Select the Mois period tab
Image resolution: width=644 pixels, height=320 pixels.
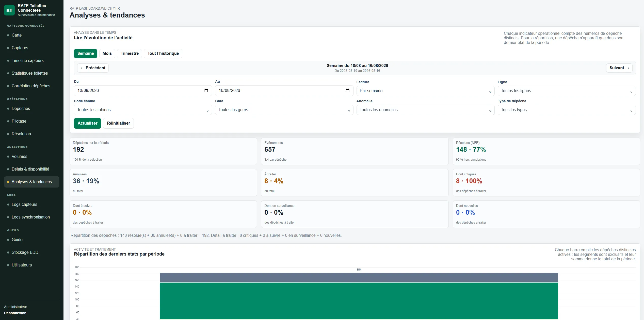107,54
